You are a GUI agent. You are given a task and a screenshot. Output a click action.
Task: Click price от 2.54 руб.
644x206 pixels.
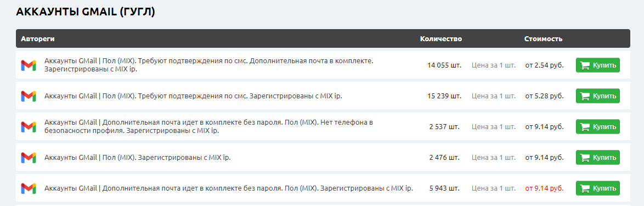[545, 65]
